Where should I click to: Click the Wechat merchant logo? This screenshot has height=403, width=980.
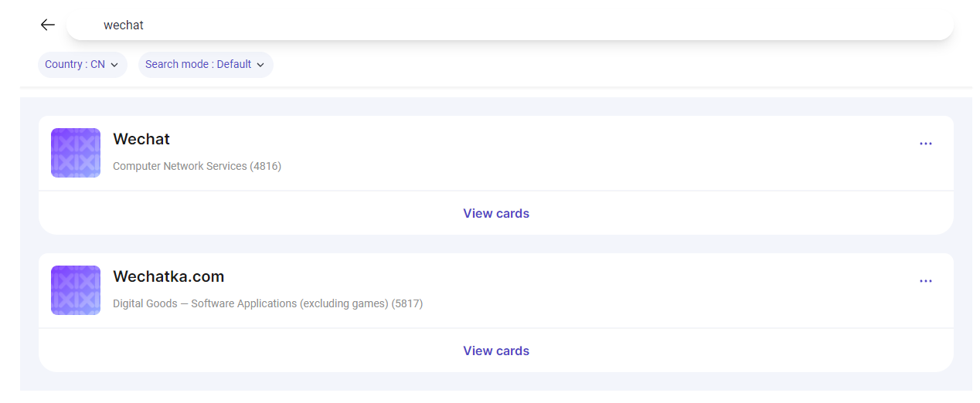(x=76, y=153)
